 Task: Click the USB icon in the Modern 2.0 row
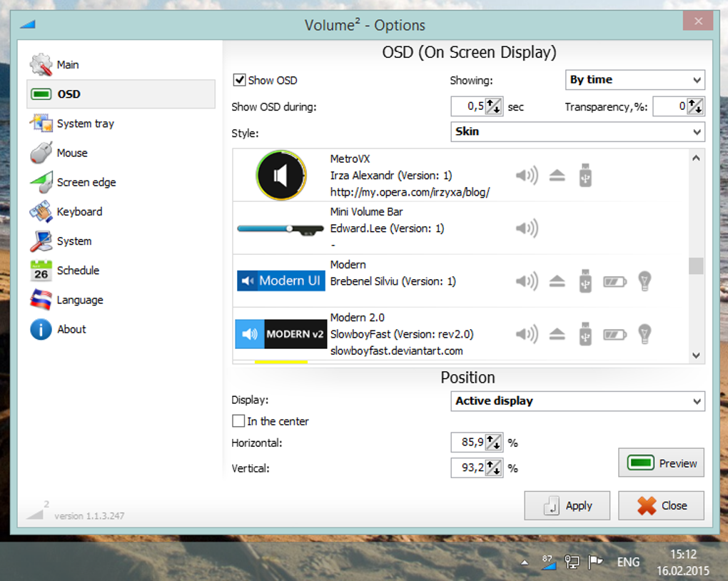[x=585, y=334]
